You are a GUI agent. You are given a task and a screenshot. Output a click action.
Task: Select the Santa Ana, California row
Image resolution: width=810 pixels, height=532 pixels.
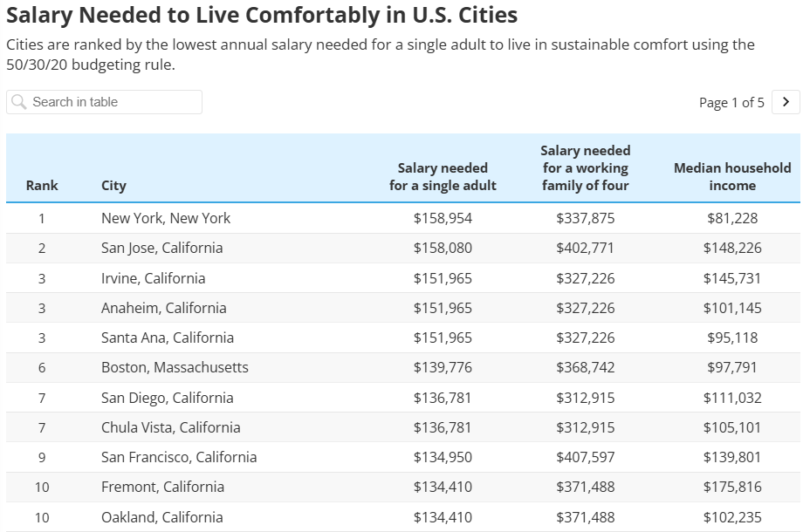(x=167, y=338)
